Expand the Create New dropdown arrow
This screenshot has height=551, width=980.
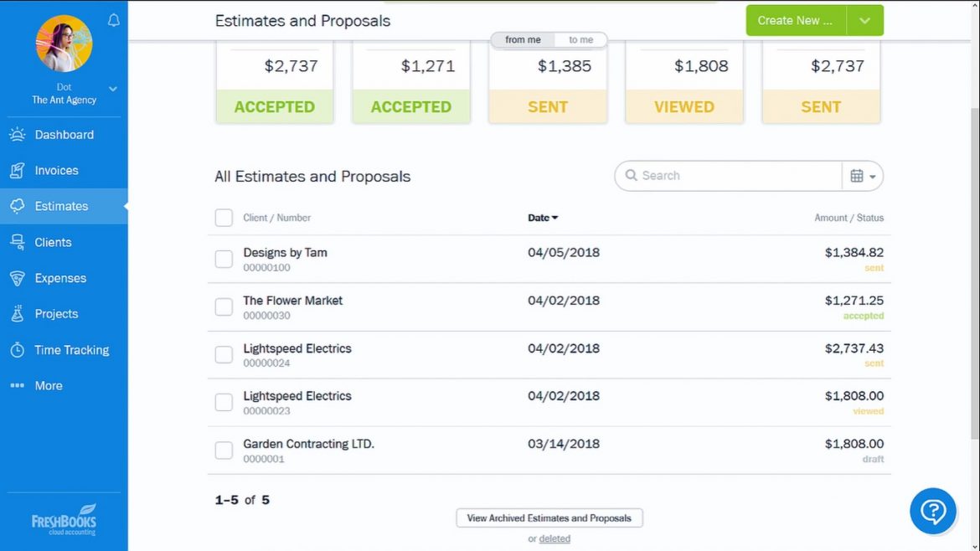[x=865, y=20]
